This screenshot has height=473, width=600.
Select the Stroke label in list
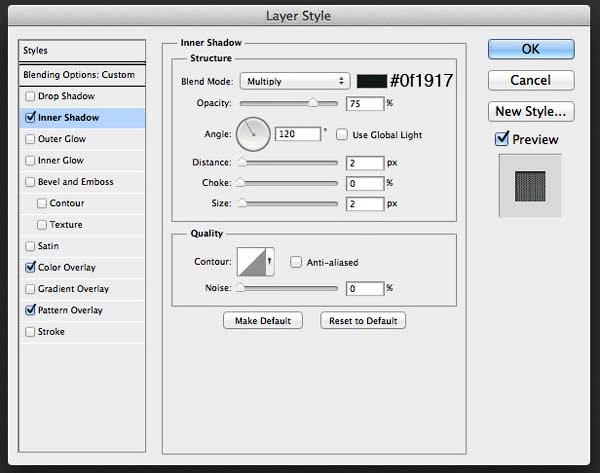point(51,331)
